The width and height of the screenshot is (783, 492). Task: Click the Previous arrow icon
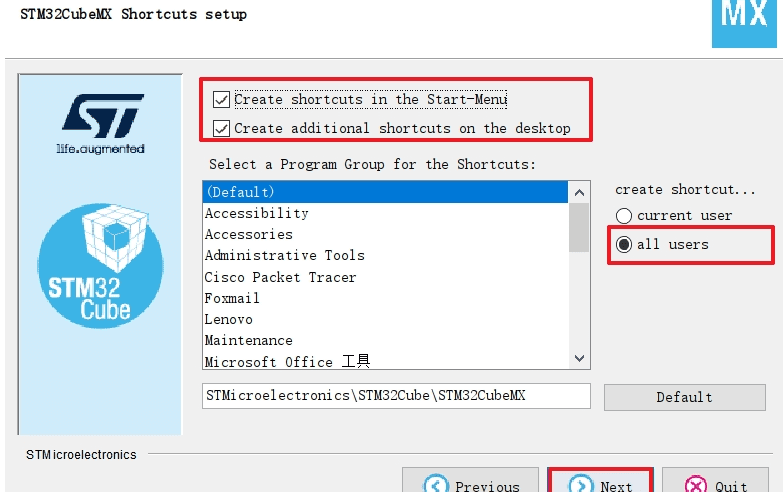(436, 486)
